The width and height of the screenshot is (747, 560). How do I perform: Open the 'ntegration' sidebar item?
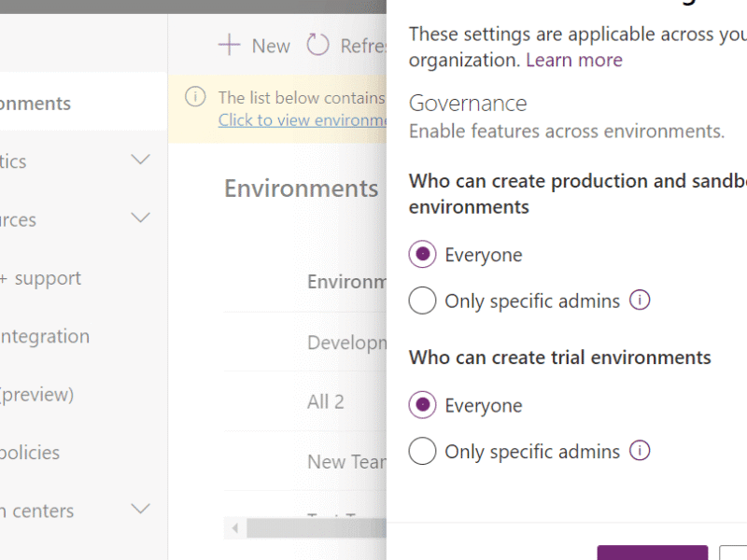(45, 336)
